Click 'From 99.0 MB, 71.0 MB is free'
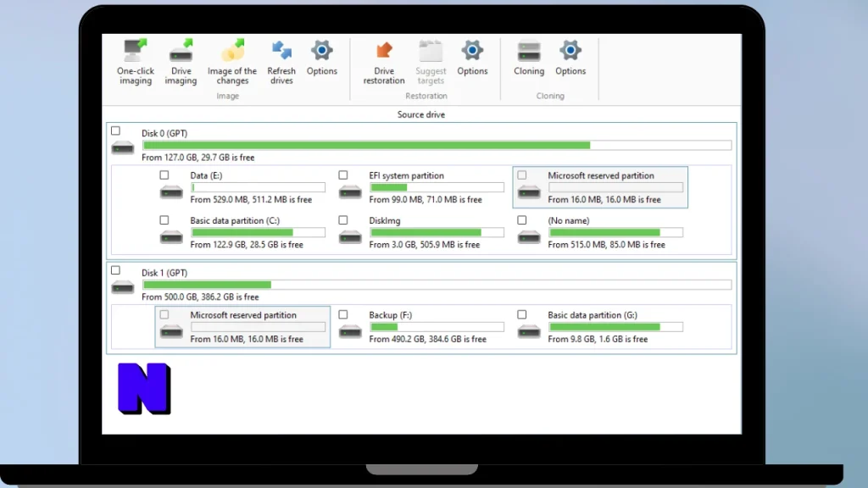Image resolution: width=868 pixels, height=488 pixels. [426, 200]
